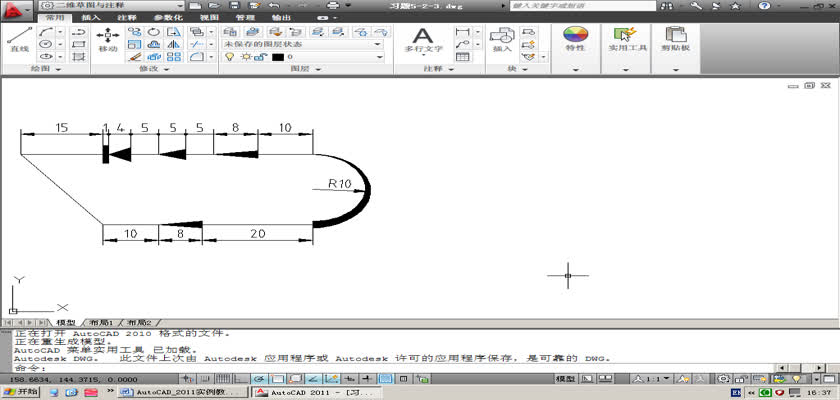Screen dimensions: 840x400
Task: Open the Help question mark icon
Action: pyautogui.click(x=764, y=6)
